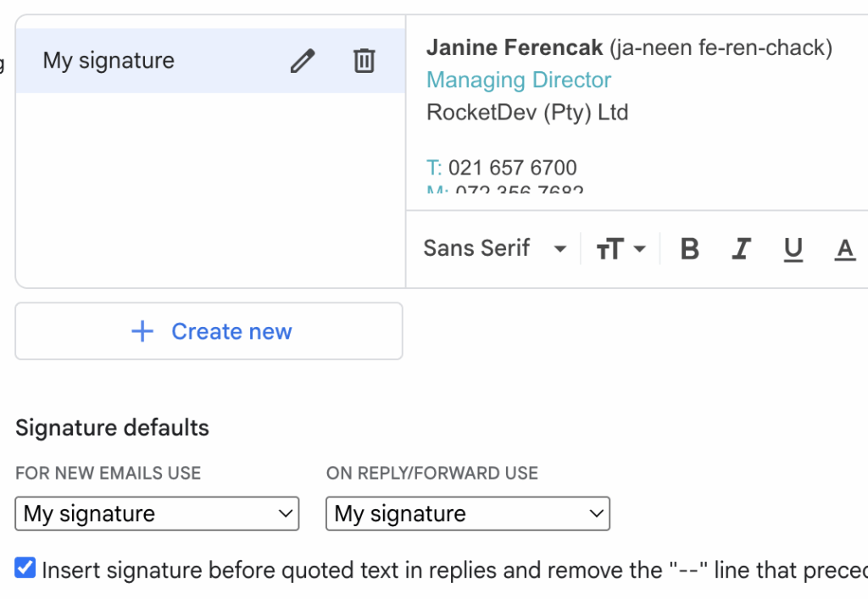
Task: Toggle bold formatting in signature editor
Action: click(690, 249)
